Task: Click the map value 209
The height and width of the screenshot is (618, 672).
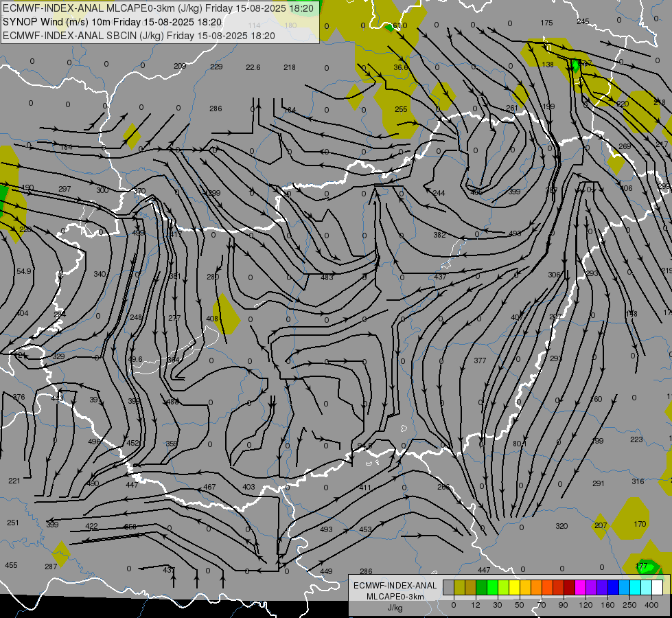Action: [x=180, y=66]
